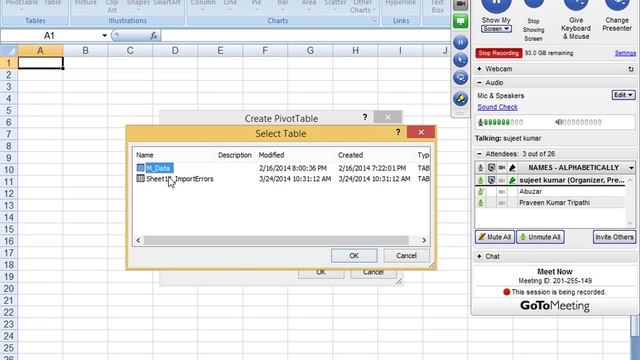640x360 pixels.
Task: Toggle Praveen Kumar Tripathi's microphone icon
Action: (480, 203)
